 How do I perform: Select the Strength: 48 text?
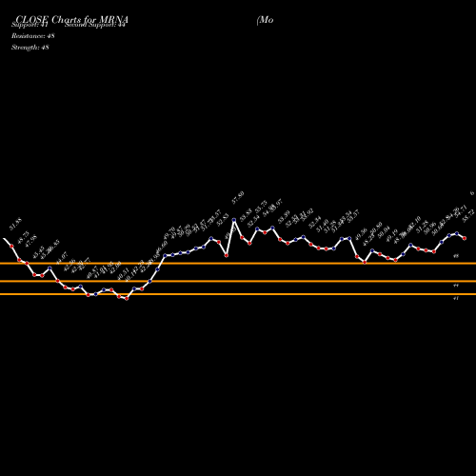30,48
